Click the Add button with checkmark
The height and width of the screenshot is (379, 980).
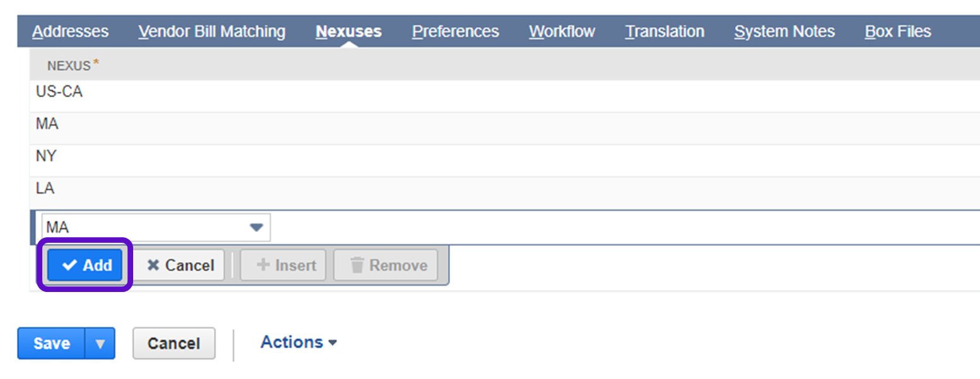(x=85, y=265)
